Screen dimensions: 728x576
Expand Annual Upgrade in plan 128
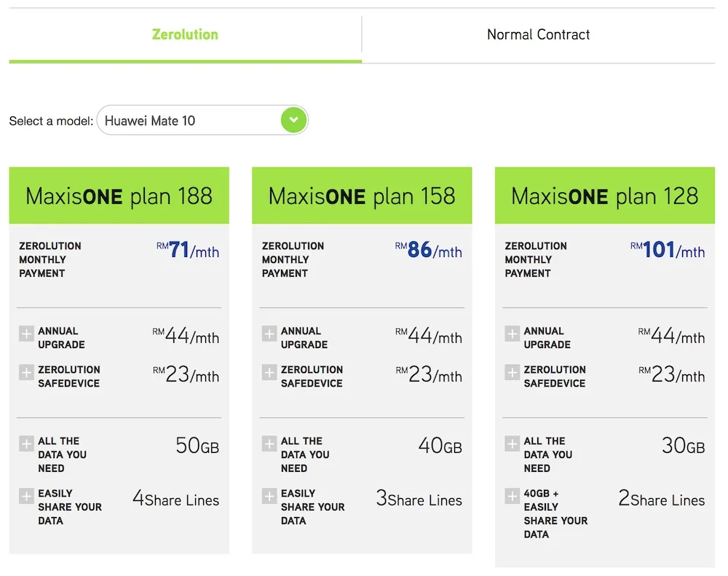coord(512,334)
